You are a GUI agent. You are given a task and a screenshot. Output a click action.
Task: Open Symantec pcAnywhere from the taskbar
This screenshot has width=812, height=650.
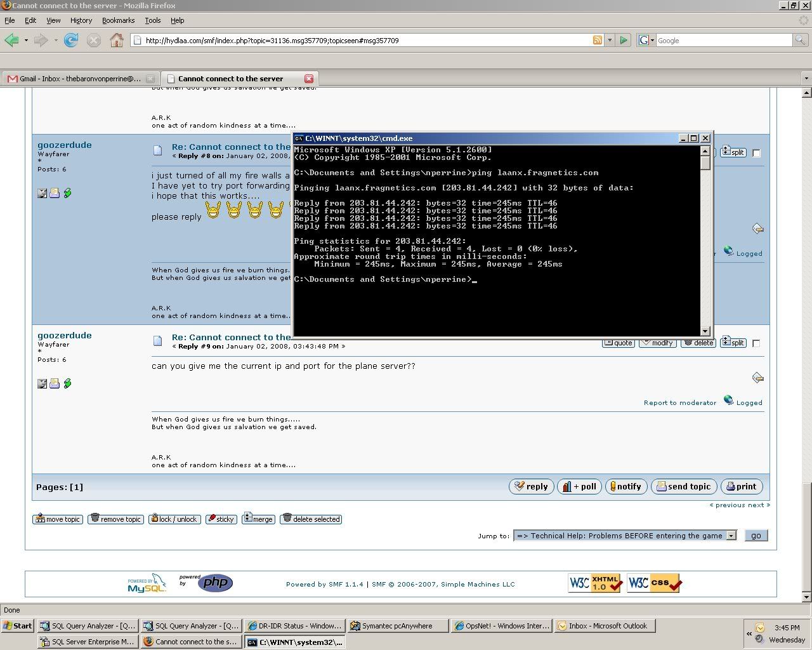pyautogui.click(x=396, y=626)
